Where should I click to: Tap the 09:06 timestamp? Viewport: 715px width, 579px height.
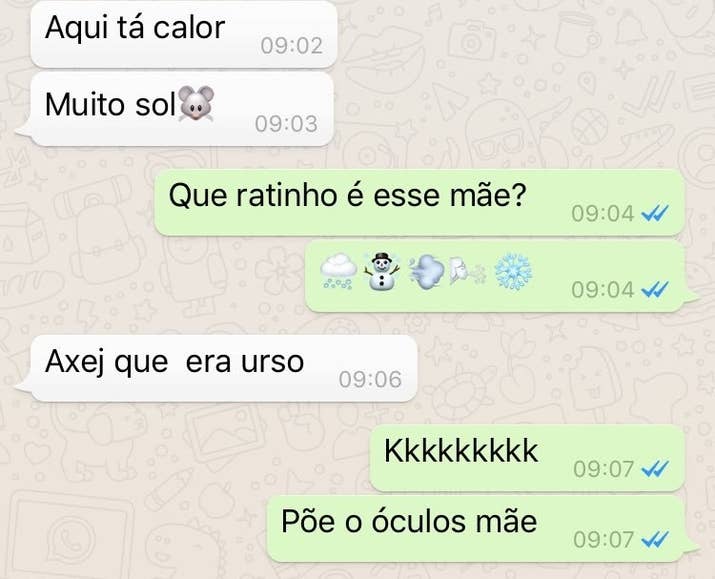370,379
